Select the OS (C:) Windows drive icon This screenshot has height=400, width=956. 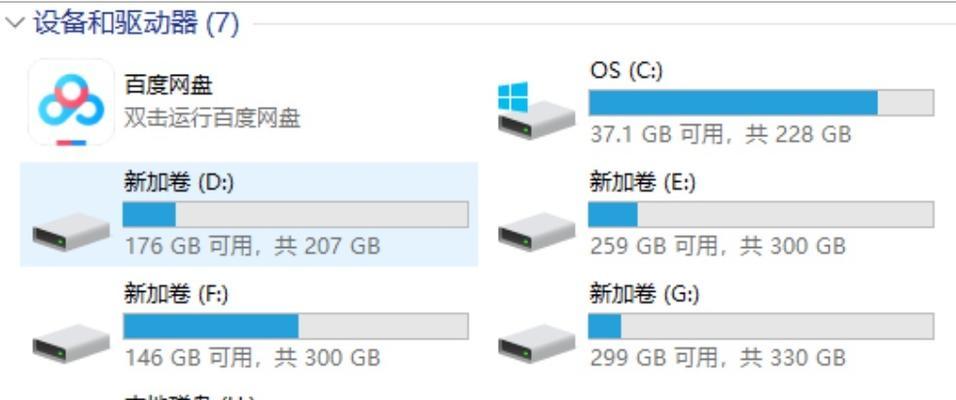click(536, 110)
